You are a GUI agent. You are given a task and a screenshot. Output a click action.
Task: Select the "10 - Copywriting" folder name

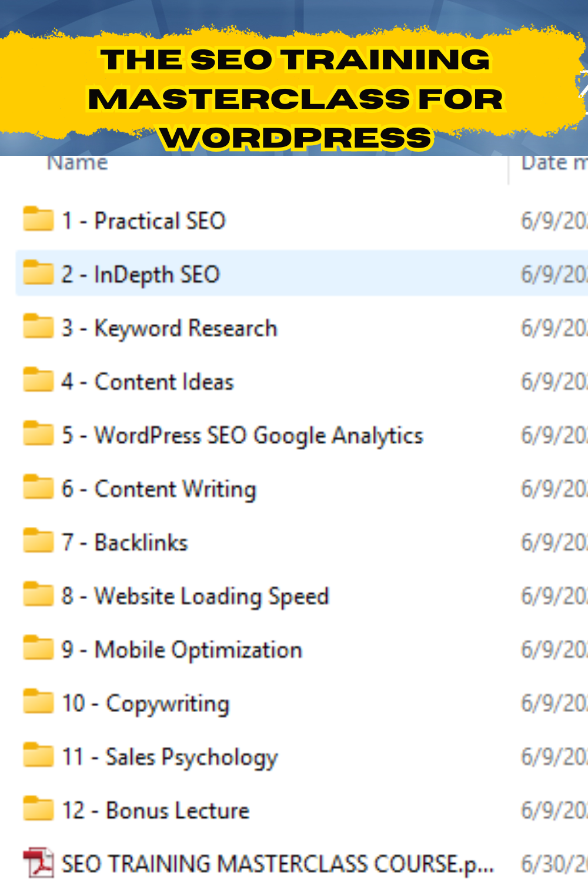[145, 704]
